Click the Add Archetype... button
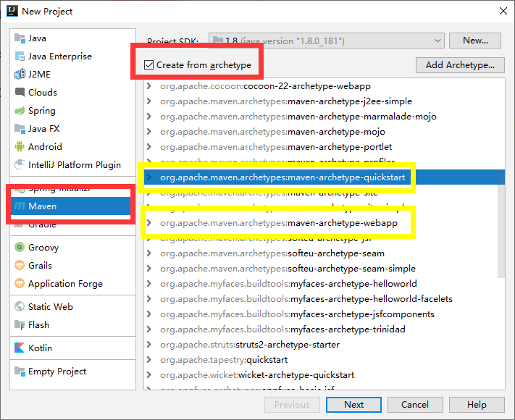 460,65
